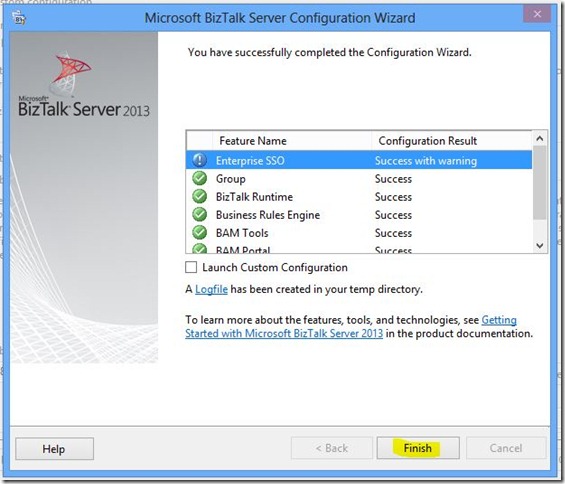The width and height of the screenshot is (565, 484).
Task: Click the BizTalk icon in the title bar
Action: [x=18, y=17]
